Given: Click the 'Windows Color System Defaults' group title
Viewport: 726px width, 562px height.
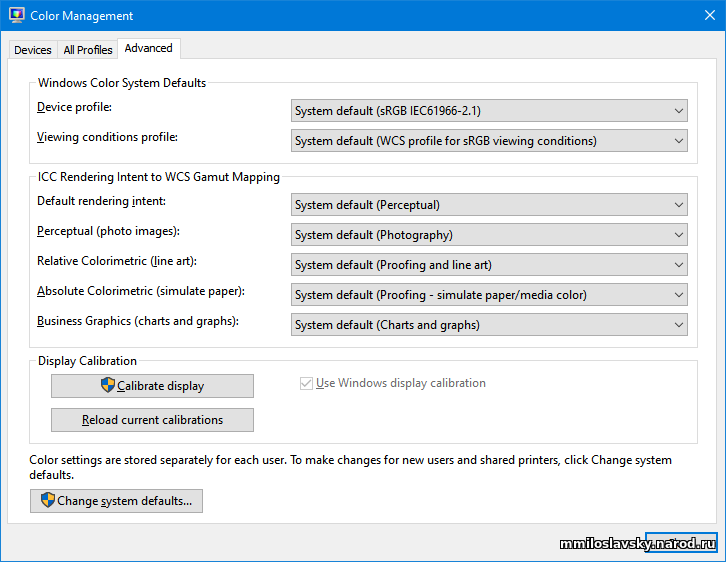Looking at the screenshot, I should point(122,83).
